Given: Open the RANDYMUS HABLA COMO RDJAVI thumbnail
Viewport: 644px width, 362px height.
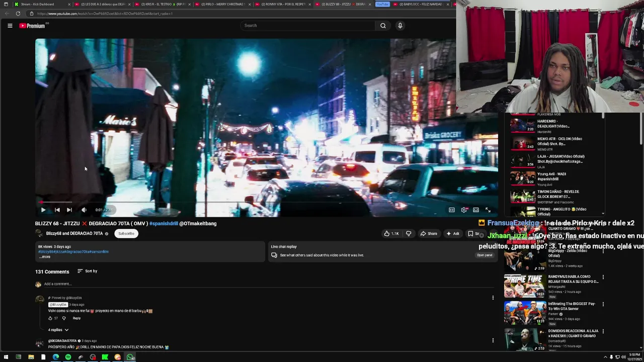Looking at the screenshot, I should click(524, 286).
